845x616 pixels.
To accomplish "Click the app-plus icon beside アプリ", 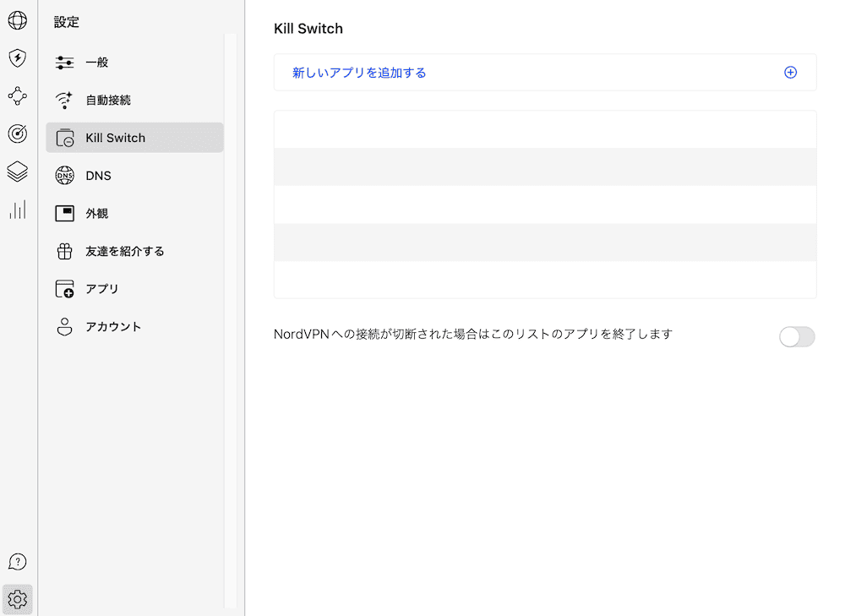I will click(65, 289).
